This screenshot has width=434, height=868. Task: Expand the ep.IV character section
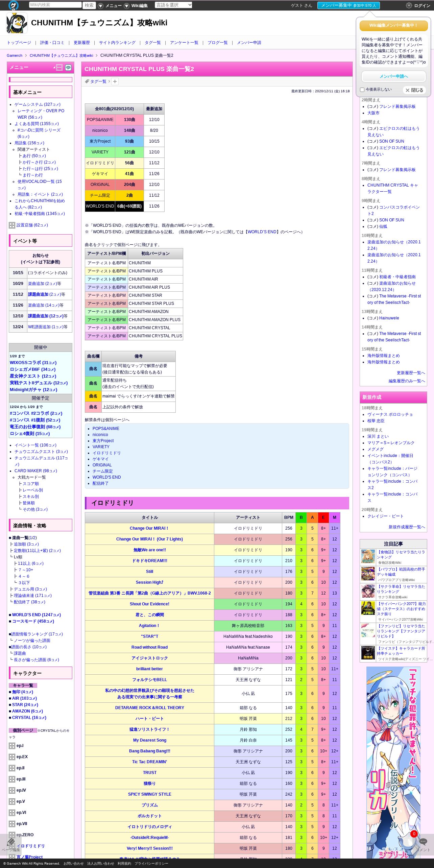[12, 790]
